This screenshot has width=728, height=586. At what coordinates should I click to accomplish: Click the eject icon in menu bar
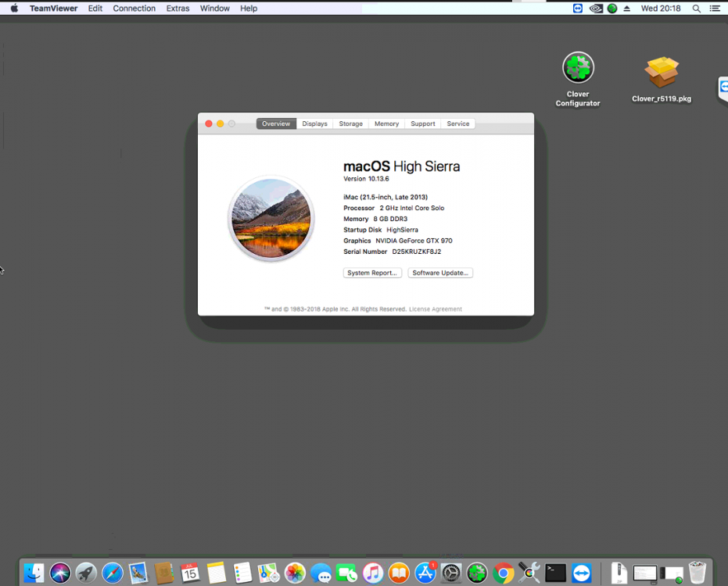[627, 9]
